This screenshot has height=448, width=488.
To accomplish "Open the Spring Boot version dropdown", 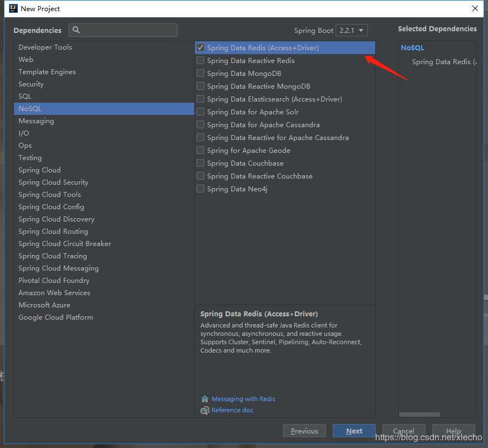I will [x=352, y=30].
